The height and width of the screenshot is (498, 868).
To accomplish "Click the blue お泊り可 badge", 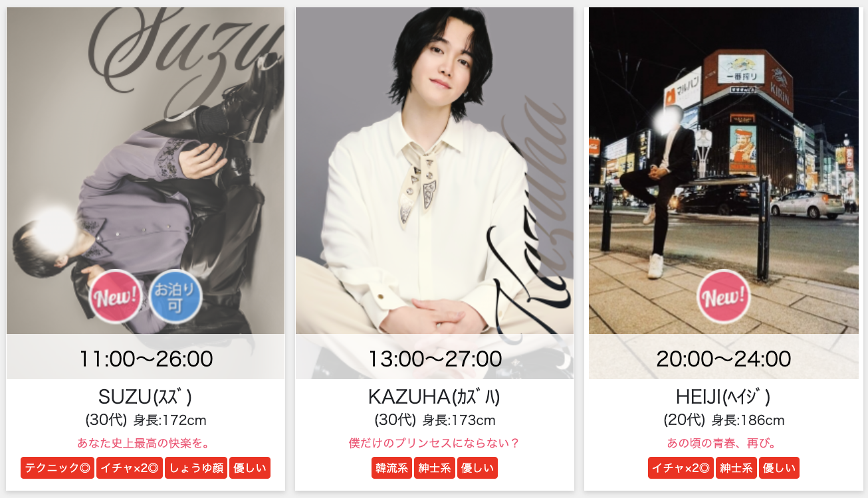I will tap(175, 296).
